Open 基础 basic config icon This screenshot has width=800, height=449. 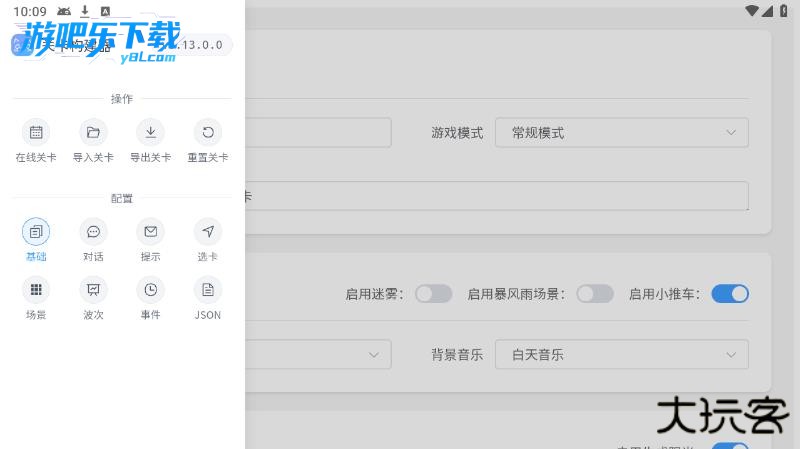[x=36, y=232]
